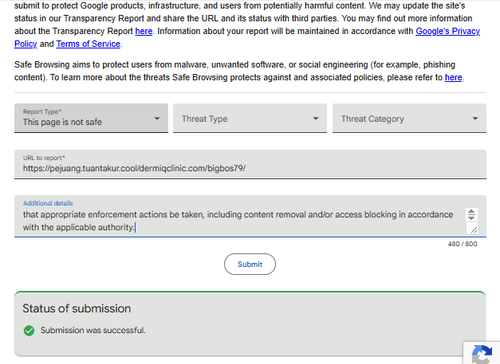Click the URL to report field
Image resolution: width=500 pixels, height=364 pixels.
pyautogui.click(x=250, y=164)
